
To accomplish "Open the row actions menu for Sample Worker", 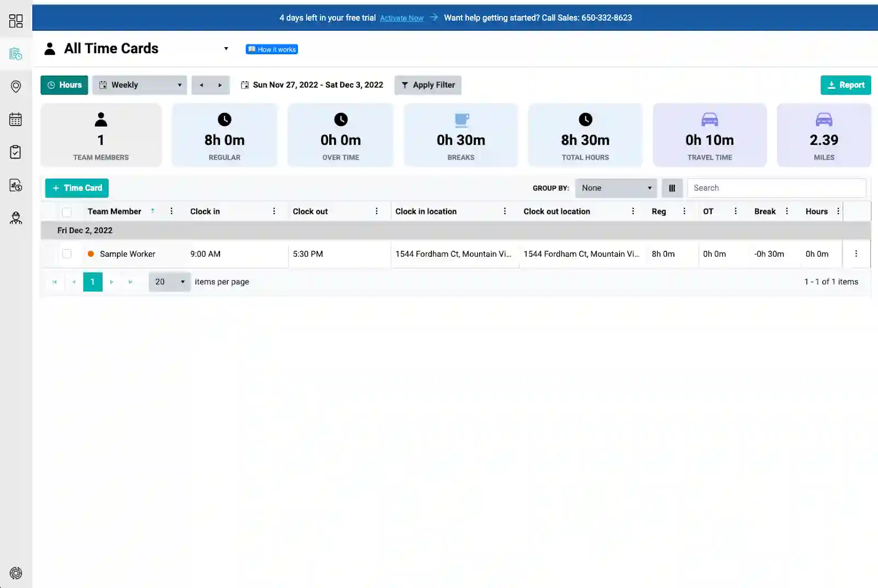I will click(856, 254).
